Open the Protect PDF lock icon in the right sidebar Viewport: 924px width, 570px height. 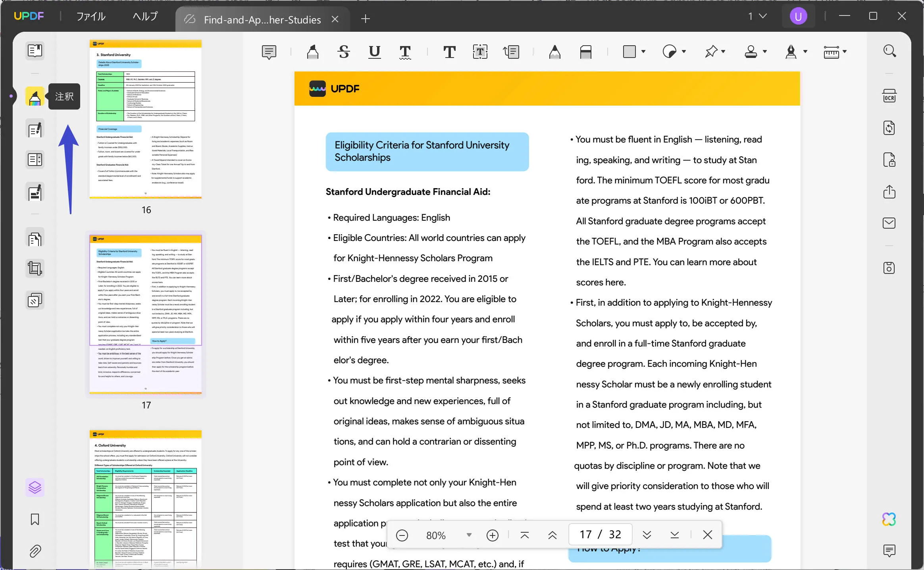[889, 160]
